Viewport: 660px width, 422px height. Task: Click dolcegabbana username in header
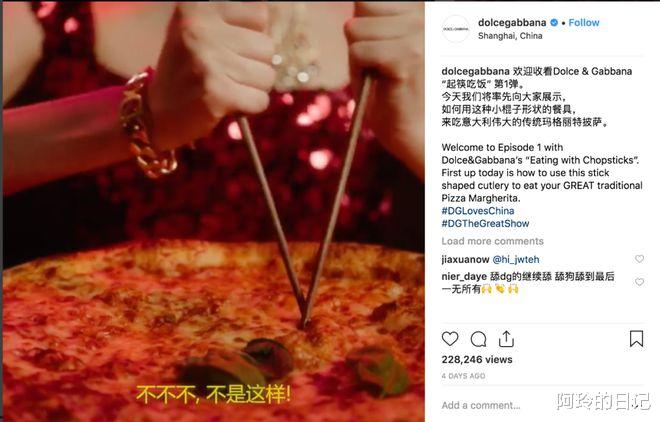(512, 23)
